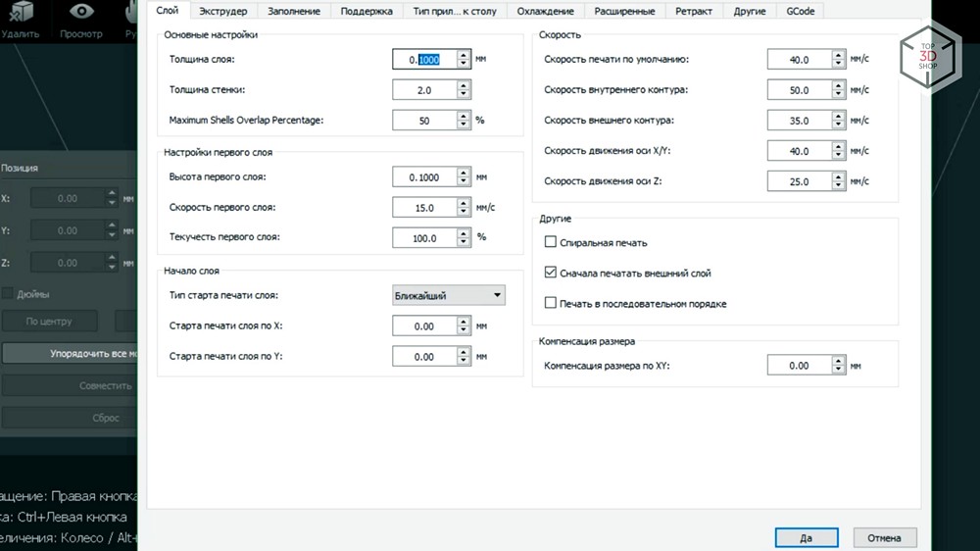Click the Сброс button in left panel
Screen dimensions: 980x551
click(70, 418)
